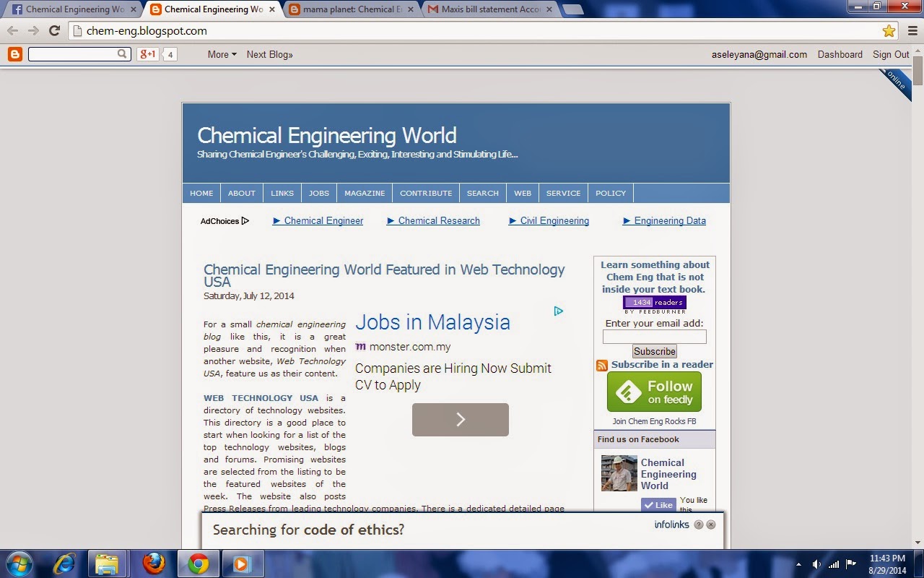Focus the Blogger search input box
Viewport: 924px width, 578px height.
point(73,54)
